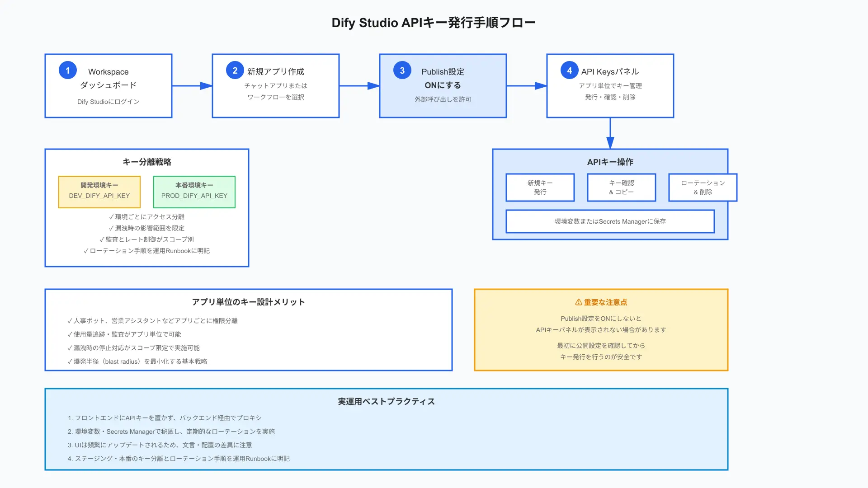
Task: Click the Publish設定 ONにする step box
Action: click(x=443, y=86)
